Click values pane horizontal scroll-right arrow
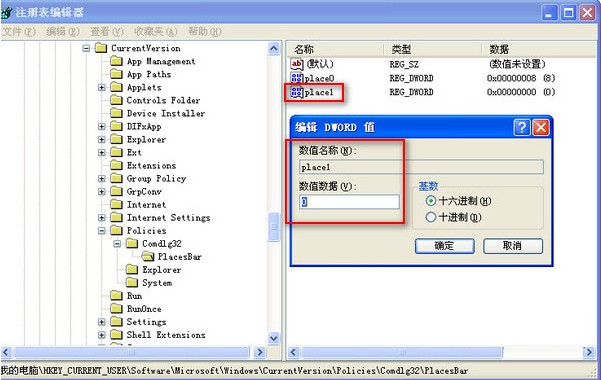 tap(589, 352)
